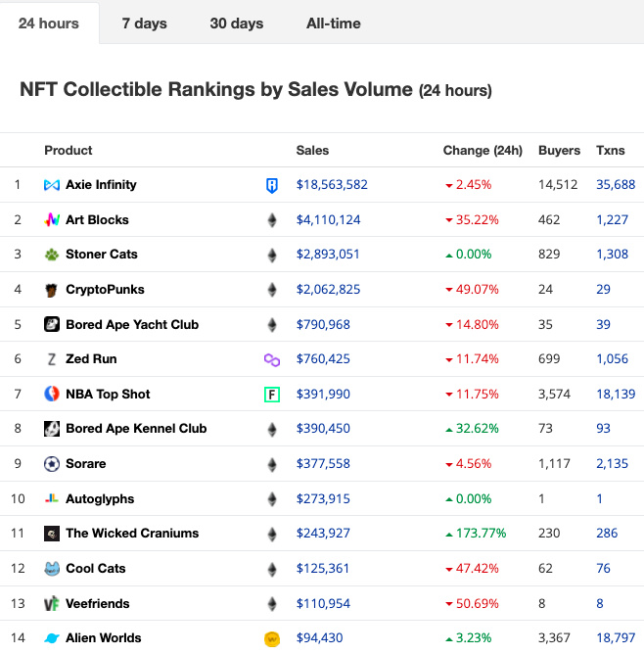Screen dimensions: 644x654
Task: Click the WAX chain icon for Alien Worlds
Action: point(272,639)
